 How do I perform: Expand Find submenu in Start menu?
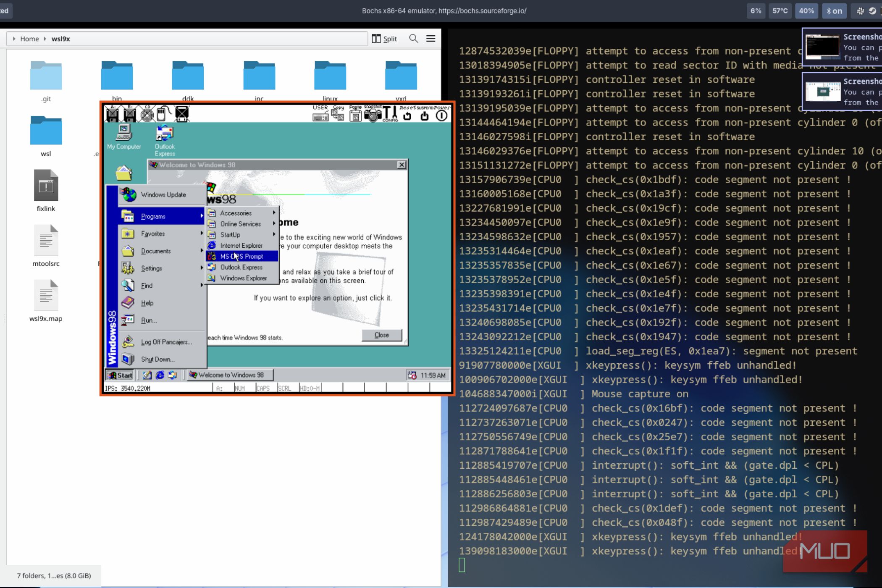(163, 286)
